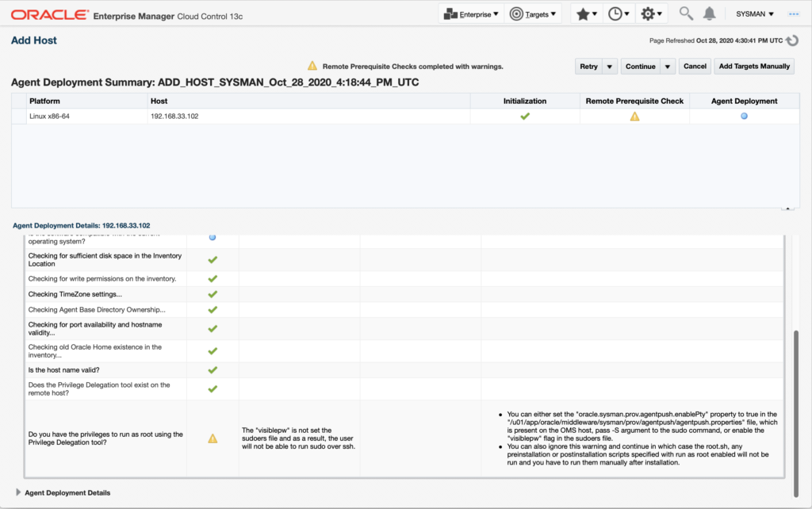Viewport: 812px width, 509px height.
Task: Click checkmark for Agent Base Directory Ownership
Action: [x=213, y=310]
